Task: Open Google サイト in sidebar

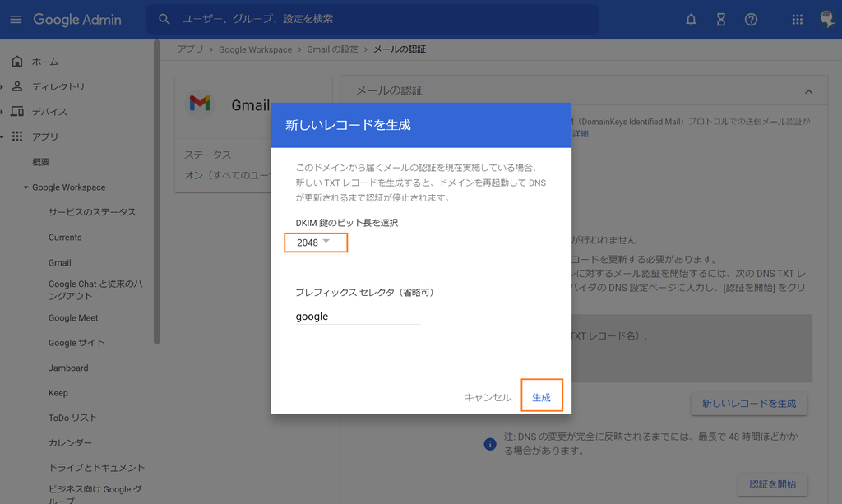Action: click(x=76, y=343)
